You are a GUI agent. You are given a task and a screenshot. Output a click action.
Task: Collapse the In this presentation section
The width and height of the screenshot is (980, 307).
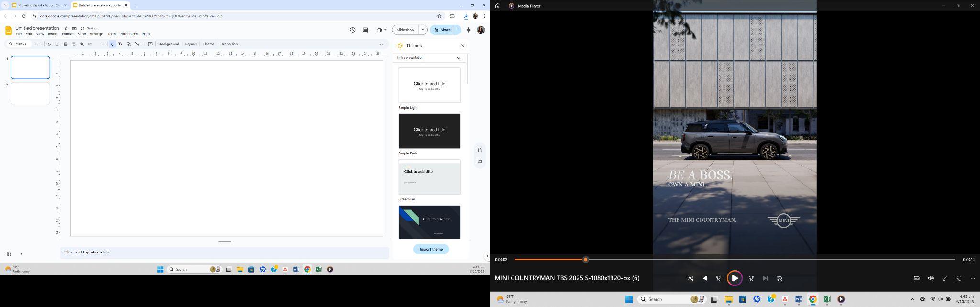[x=459, y=58]
